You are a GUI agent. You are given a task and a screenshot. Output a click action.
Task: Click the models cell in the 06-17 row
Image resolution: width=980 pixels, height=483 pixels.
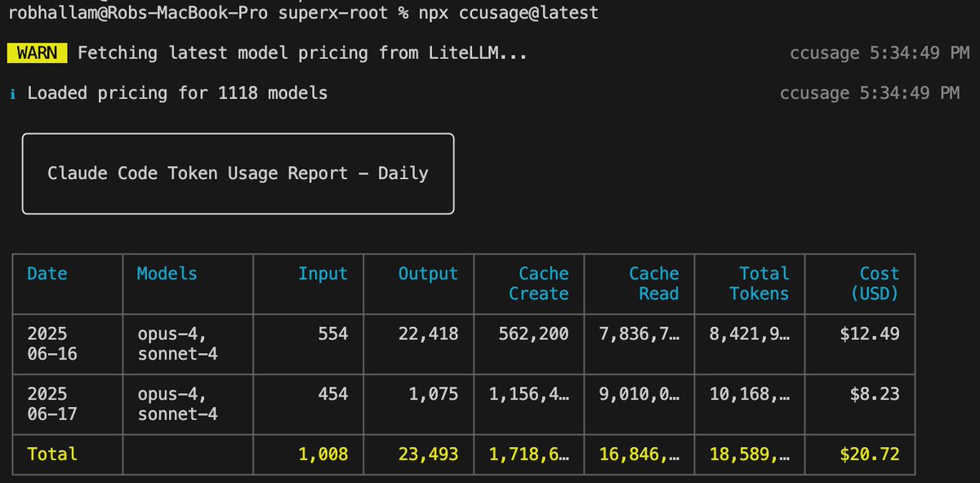pyautogui.click(x=177, y=404)
